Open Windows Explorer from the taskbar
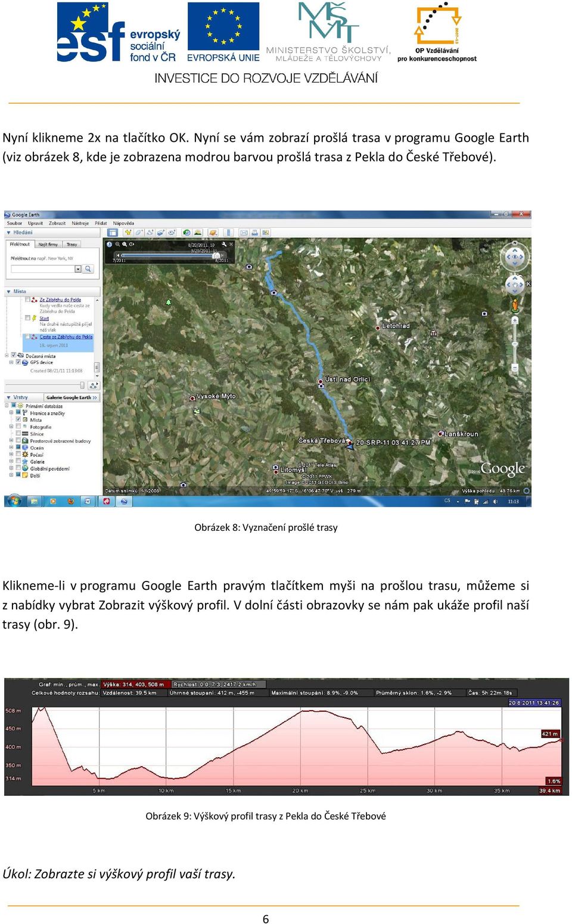Image resolution: width=572 pixels, height=924 pixels. [34, 501]
